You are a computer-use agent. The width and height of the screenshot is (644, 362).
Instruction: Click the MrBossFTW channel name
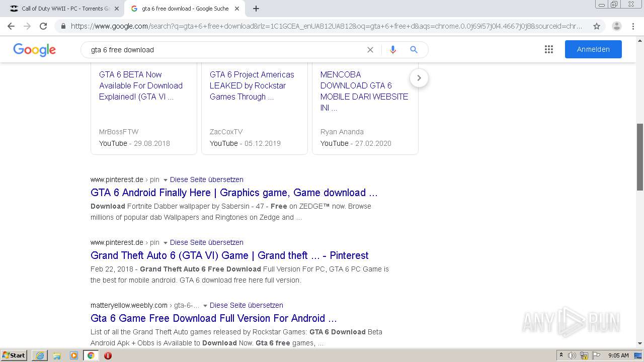119,132
